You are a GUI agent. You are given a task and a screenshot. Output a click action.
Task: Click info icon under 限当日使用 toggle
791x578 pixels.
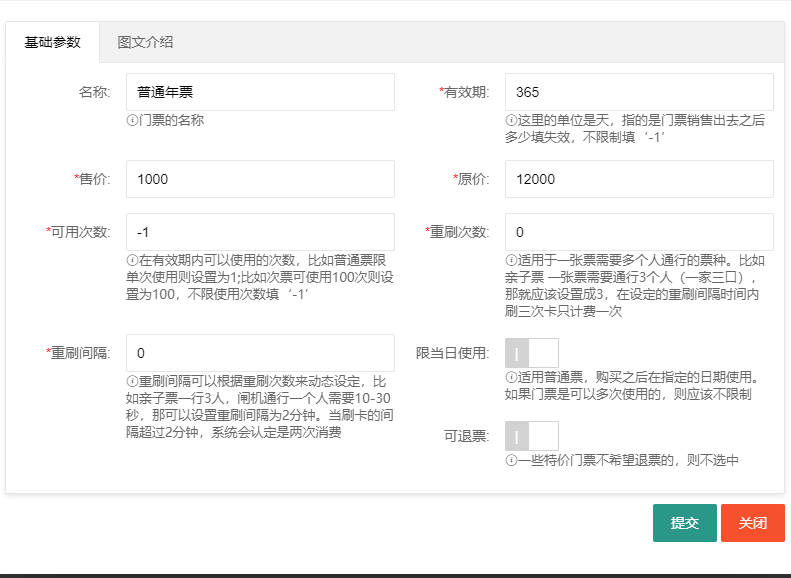511,378
